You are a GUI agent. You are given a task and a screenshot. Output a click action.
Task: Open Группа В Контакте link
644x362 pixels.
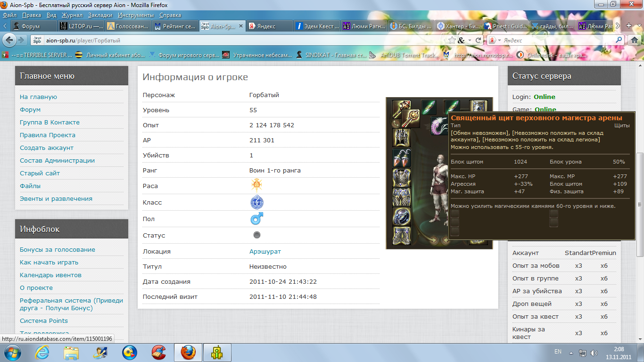pos(50,122)
